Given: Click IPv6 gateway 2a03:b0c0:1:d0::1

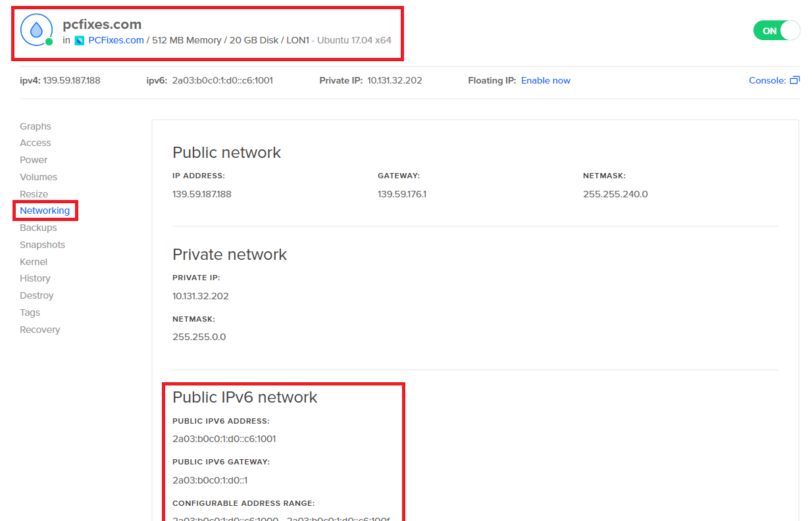Looking at the screenshot, I should click(210, 480).
